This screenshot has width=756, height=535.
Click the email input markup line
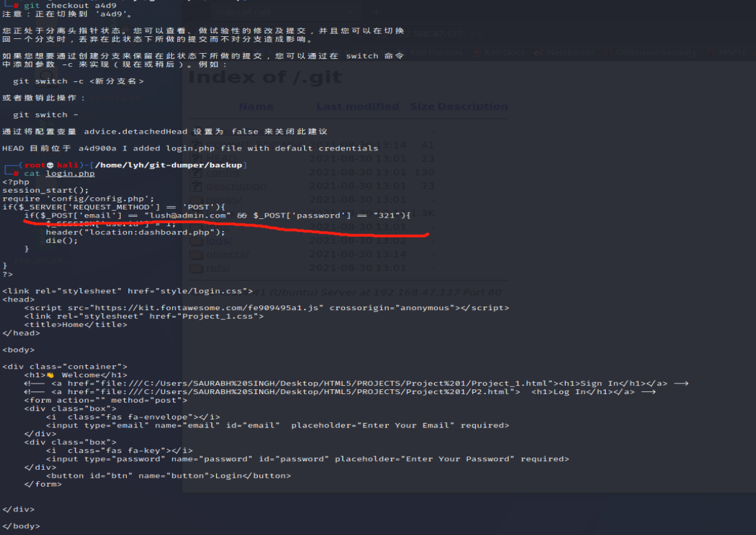coord(278,425)
